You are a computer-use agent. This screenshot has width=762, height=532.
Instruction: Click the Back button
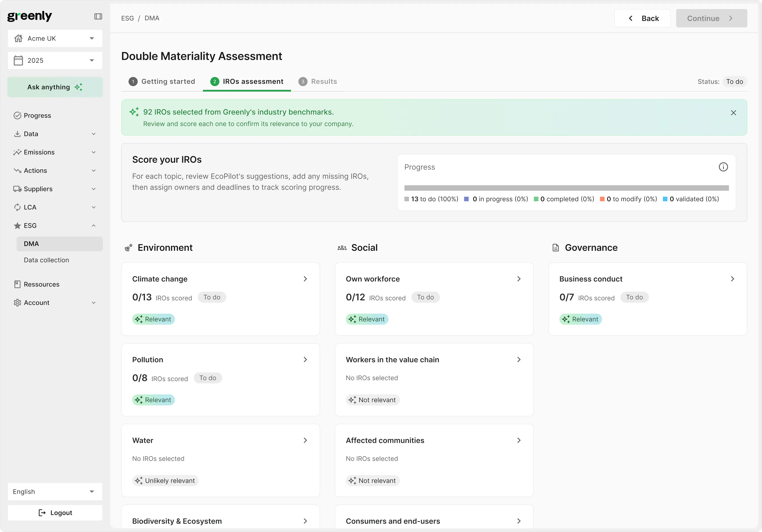pyautogui.click(x=642, y=18)
